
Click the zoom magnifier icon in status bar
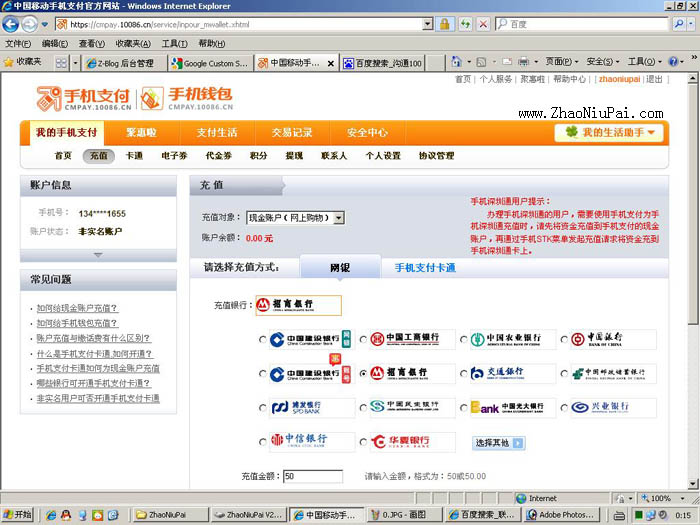645,498
